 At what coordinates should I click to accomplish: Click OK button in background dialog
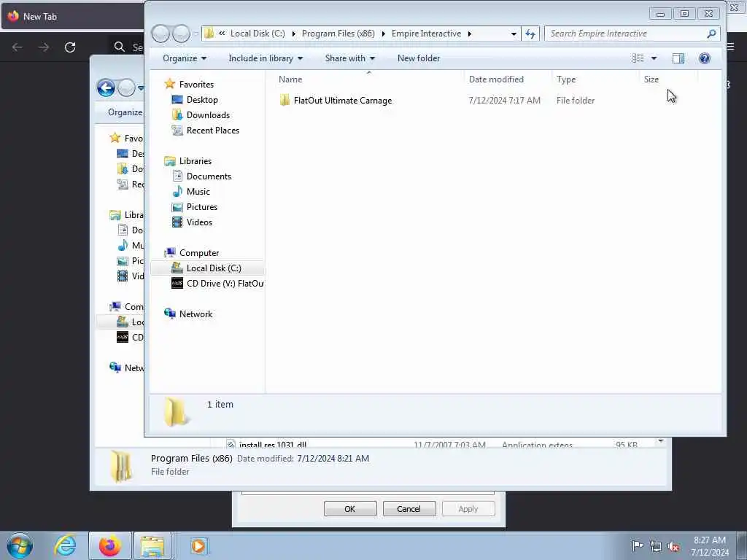[350, 508]
